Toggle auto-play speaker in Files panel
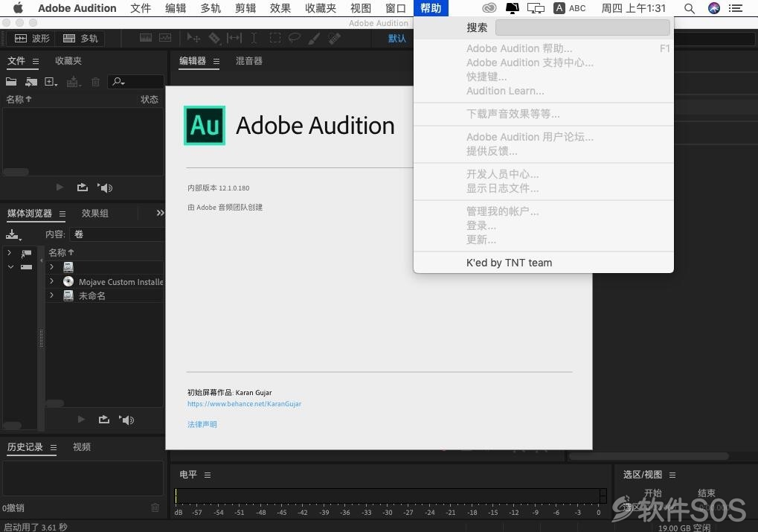Viewport: 758px width, 532px height. [x=105, y=188]
